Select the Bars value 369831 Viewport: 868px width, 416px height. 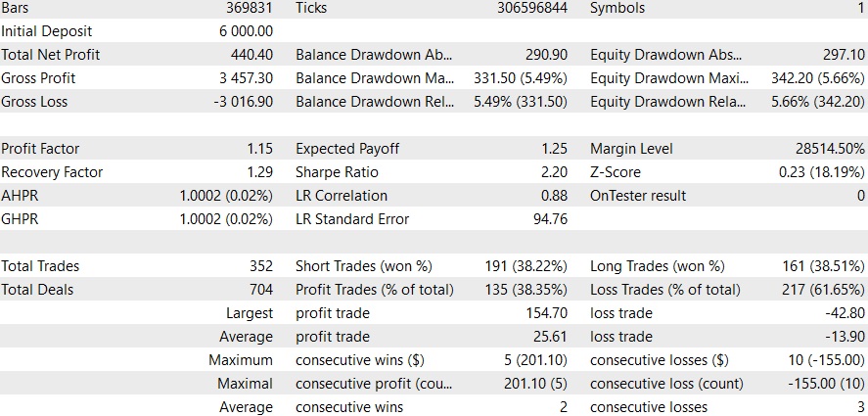point(249,8)
